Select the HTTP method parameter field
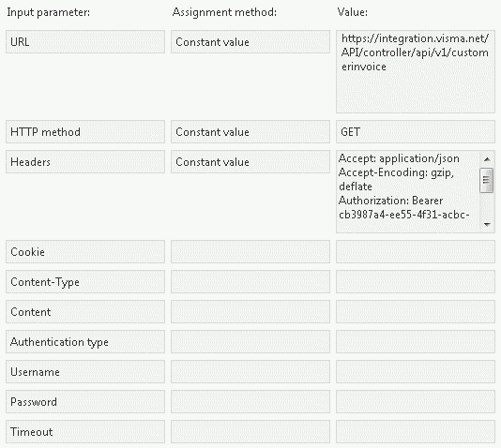This screenshot has width=501, height=448. (85, 132)
